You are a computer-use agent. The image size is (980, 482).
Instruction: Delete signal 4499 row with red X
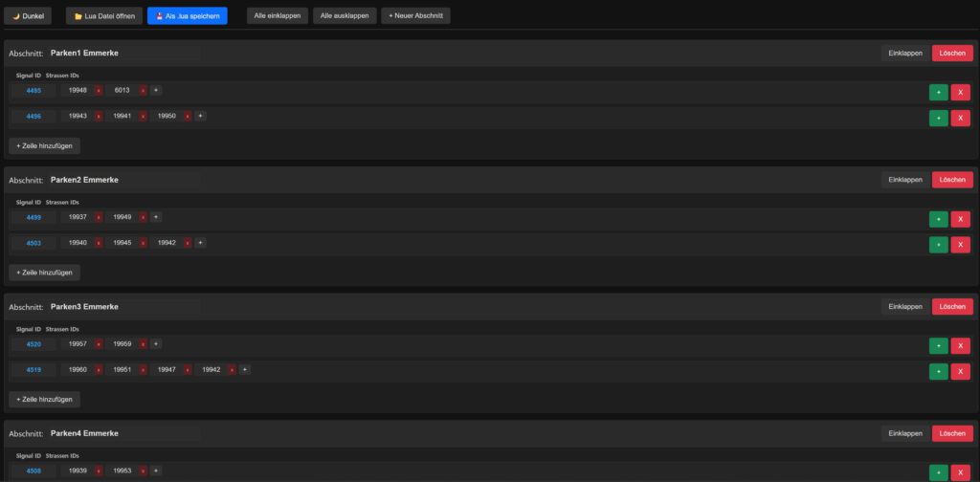[960, 219]
